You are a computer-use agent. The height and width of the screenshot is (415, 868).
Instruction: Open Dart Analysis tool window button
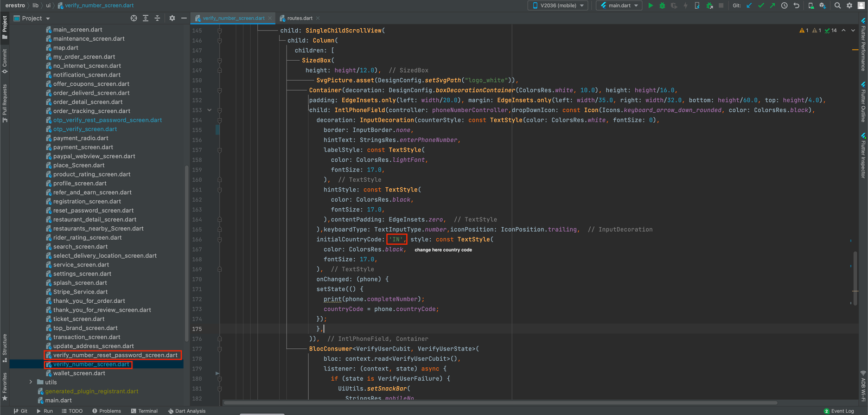tap(187, 411)
